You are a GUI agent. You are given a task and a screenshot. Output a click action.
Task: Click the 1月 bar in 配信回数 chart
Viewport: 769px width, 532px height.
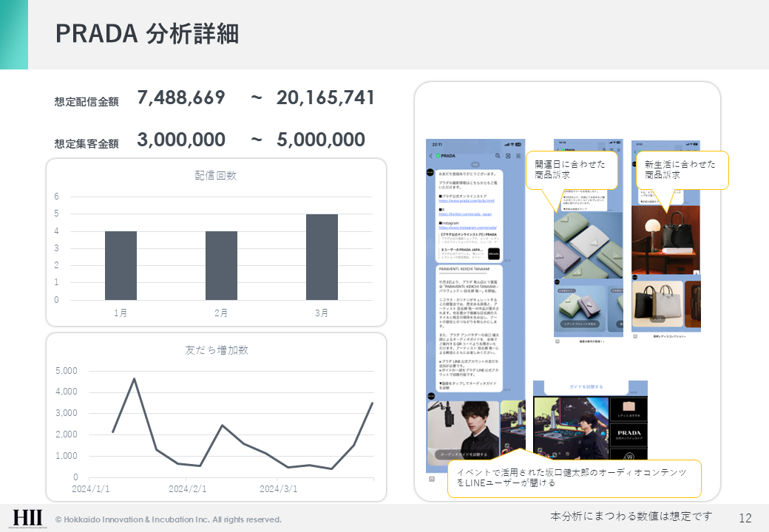(x=121, y=265)
